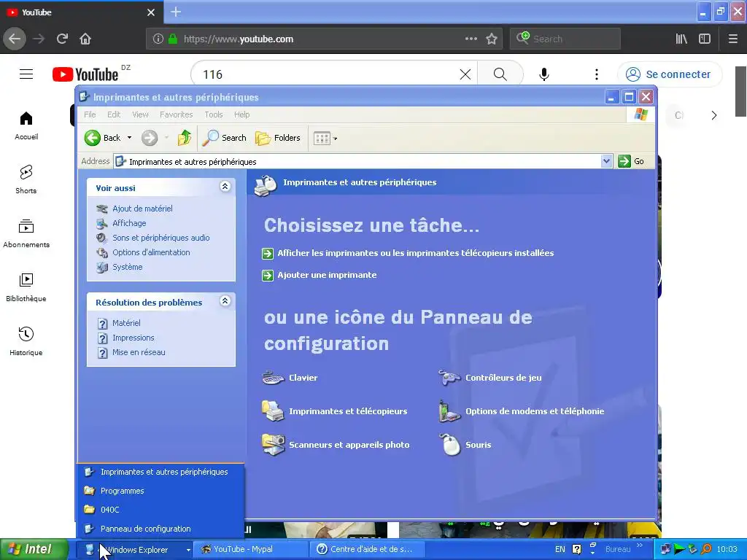The image size is (747, 560).
Task: Open the File menu in Explorer
Action: 90,114
